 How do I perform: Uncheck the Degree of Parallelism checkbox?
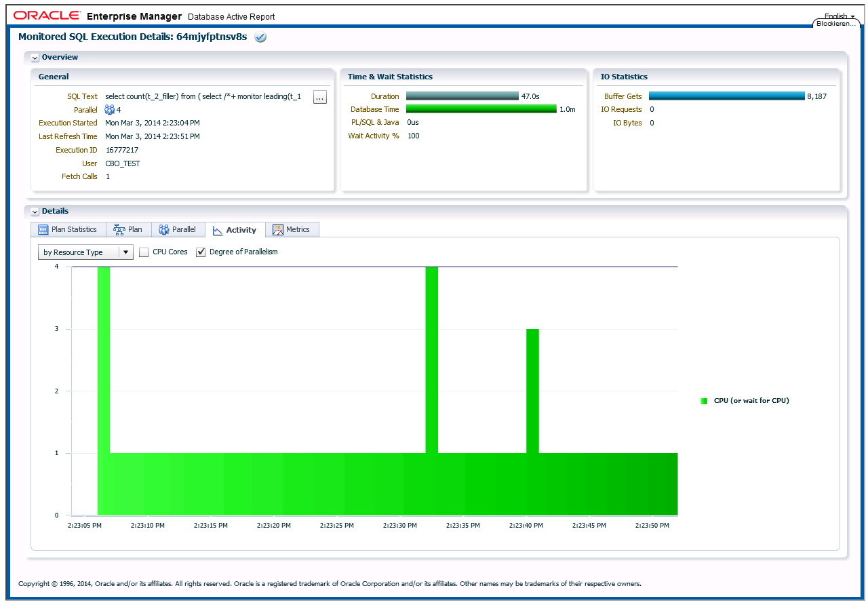201,252
